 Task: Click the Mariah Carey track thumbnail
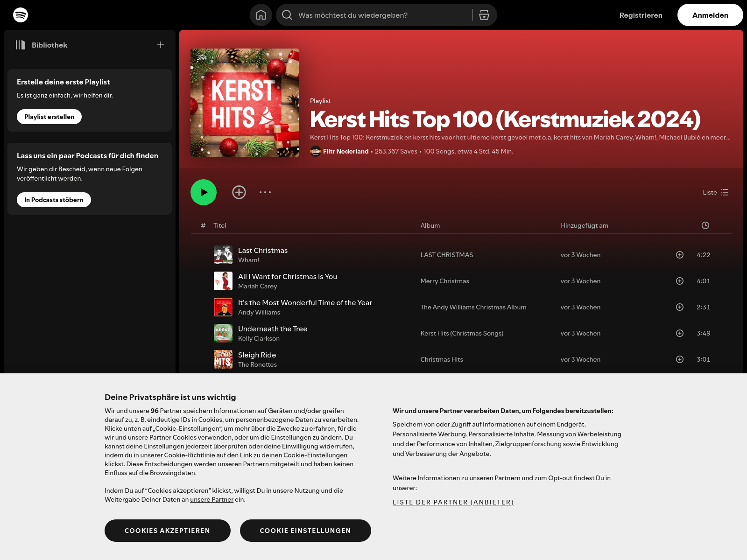click(223, 281)
